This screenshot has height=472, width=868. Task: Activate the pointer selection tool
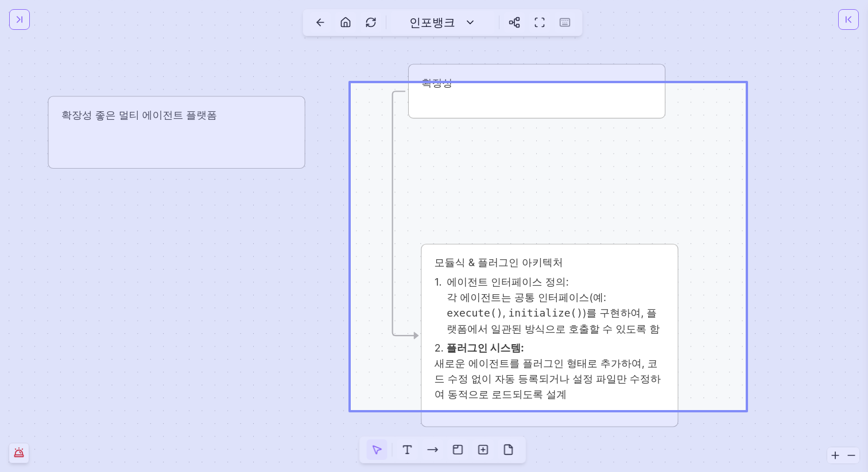click(x=377, y=450)
